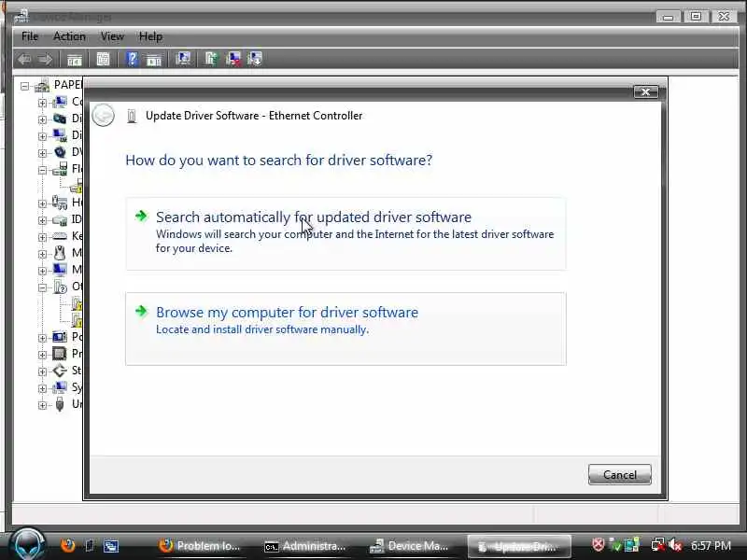
Task: Click the Scan for hardware changes icon
Action: (183, 59)
